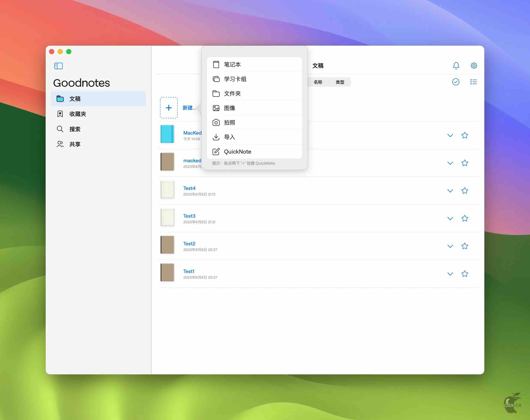Switch to list view icon
The width and height of the screenshot is (530, 420).
point(473,82)
